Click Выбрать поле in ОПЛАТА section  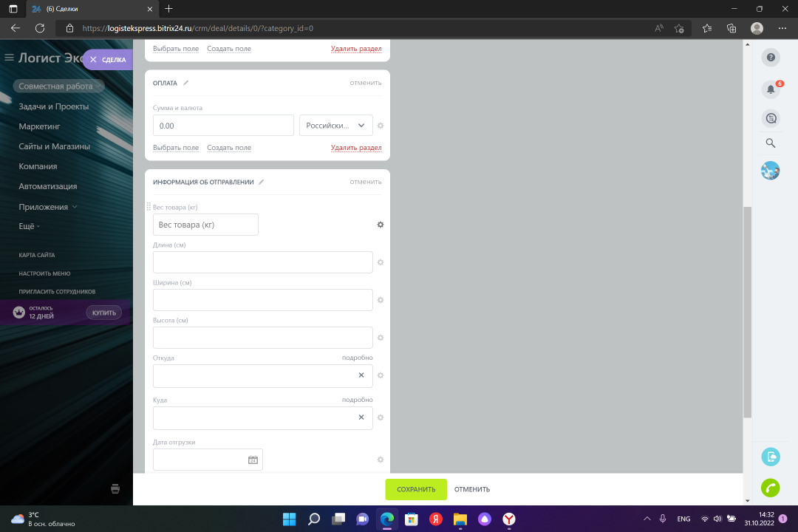[176, 148]
